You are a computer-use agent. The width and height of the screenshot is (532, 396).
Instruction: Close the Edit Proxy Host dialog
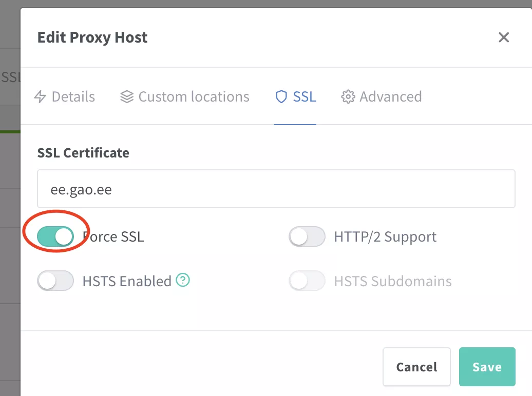[504, 37]
